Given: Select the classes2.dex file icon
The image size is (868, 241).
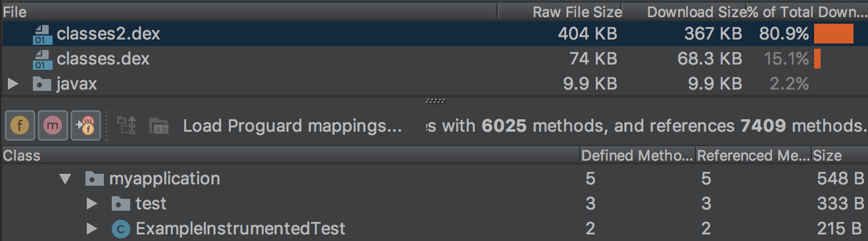Looking at the screenshot, I should point(43,34).
